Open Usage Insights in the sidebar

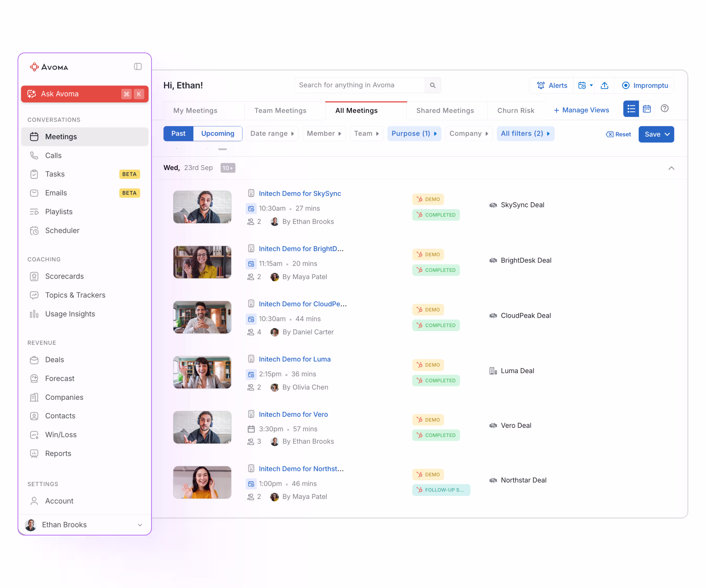85,314
